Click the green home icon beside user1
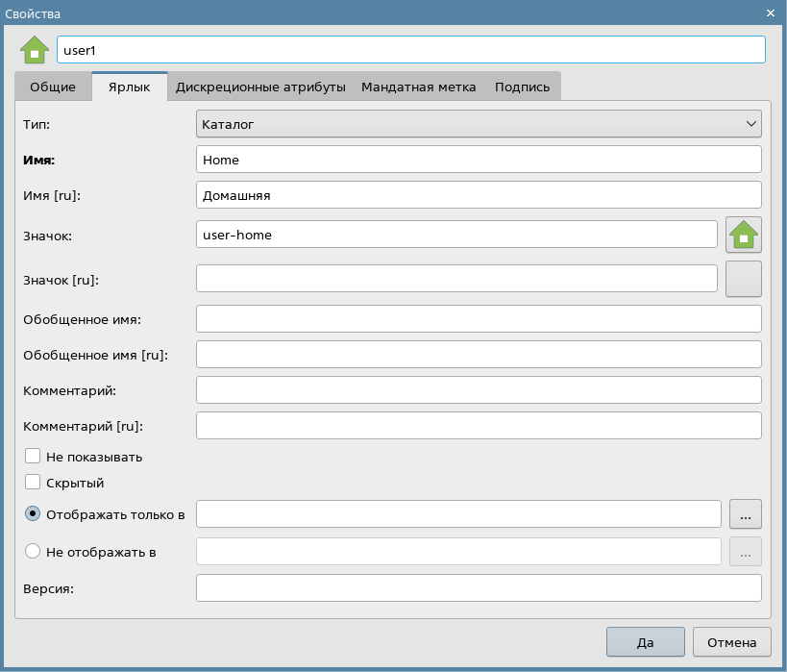The height and width of the screenshot is (672, 787). pyautogui.click(x=35, y=50)
